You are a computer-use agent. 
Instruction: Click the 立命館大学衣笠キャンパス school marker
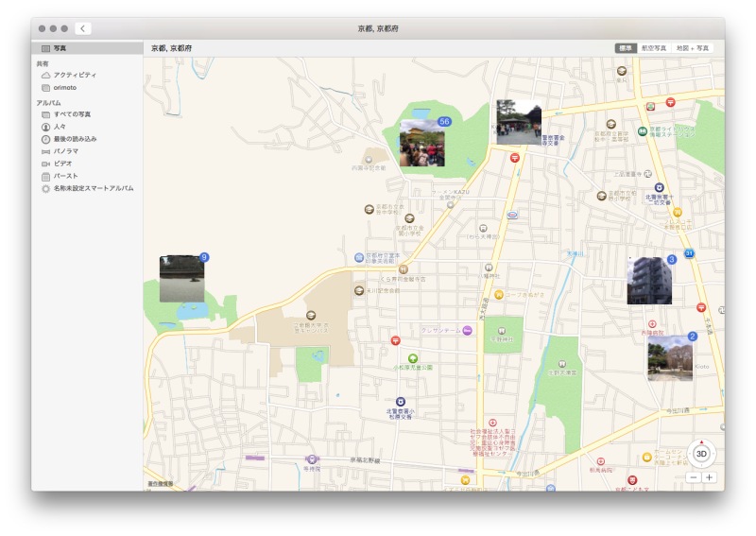[x=311, y=316]
